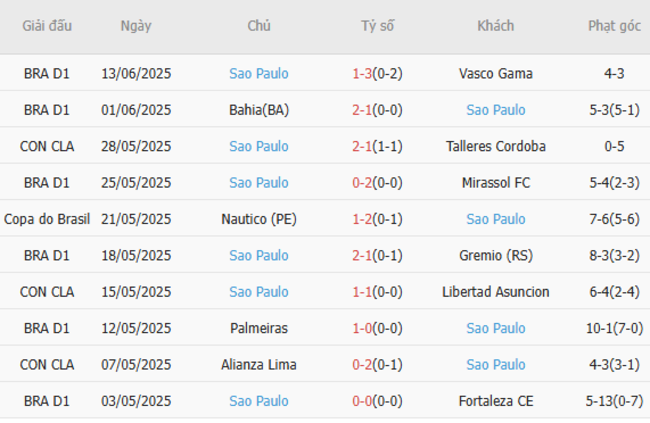The width and height of the screenshot is (650, 423).
Task: Select the "Tỷ số" column header
Action: click(x=377, y=26)
